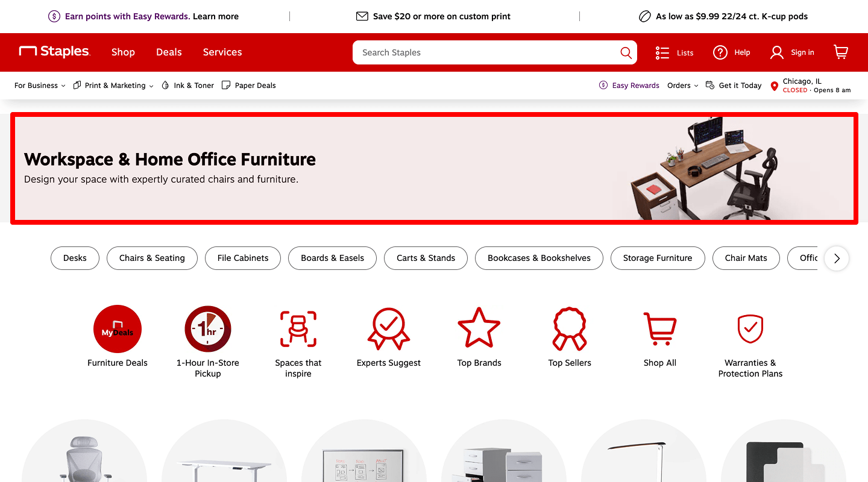
Task: Open the Furniture Deals MyDeals icon
Action: coord(118,329)
